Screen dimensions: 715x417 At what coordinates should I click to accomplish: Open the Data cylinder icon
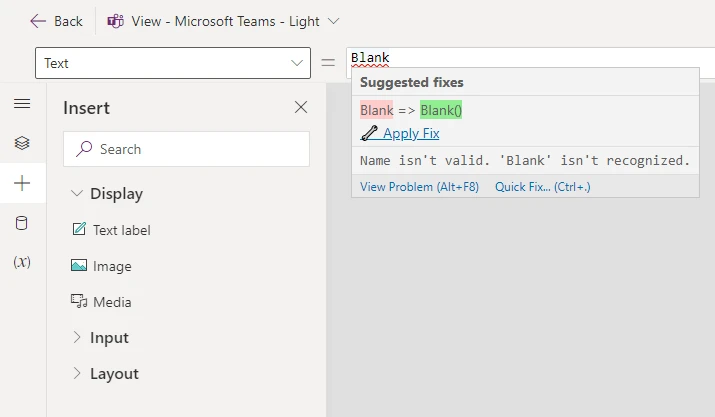click(x=22, y=223)
